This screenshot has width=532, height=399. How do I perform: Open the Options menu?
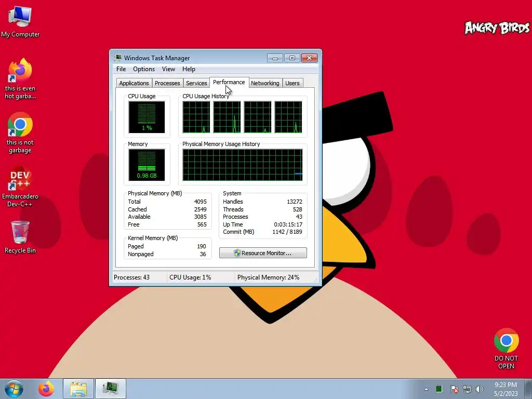pos(144,69)
